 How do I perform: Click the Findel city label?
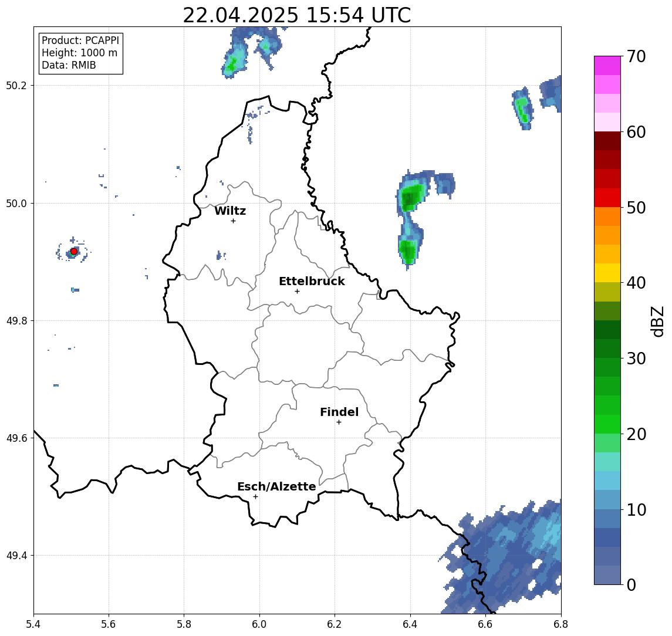click(339, 412)
